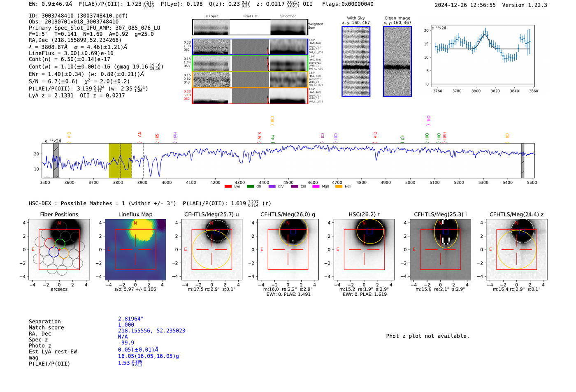Image resolution: width=576 pixels, height=392 pixels.
Task: Click the dashed gray line near 3900 Å
Action: pyautogui.click(x=143, y=160)
